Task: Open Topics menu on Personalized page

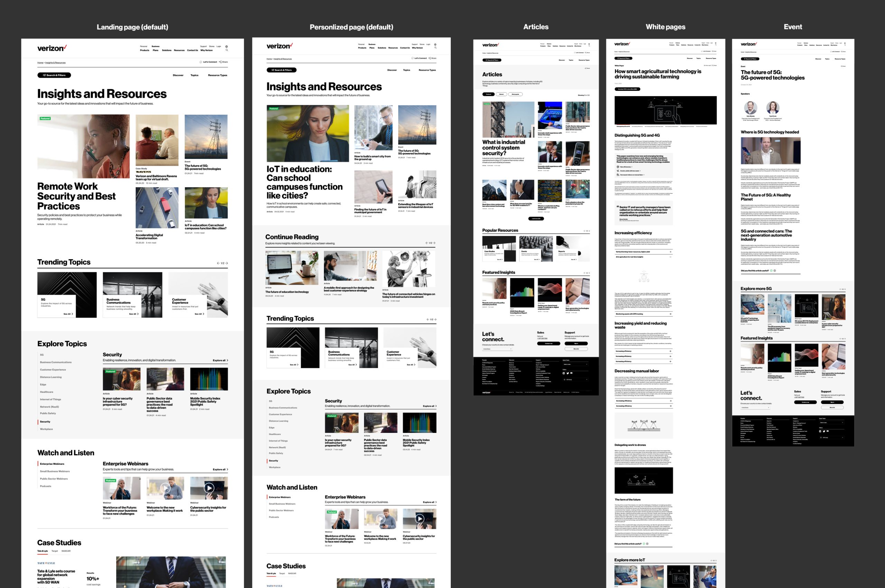Action: (407, 70)
